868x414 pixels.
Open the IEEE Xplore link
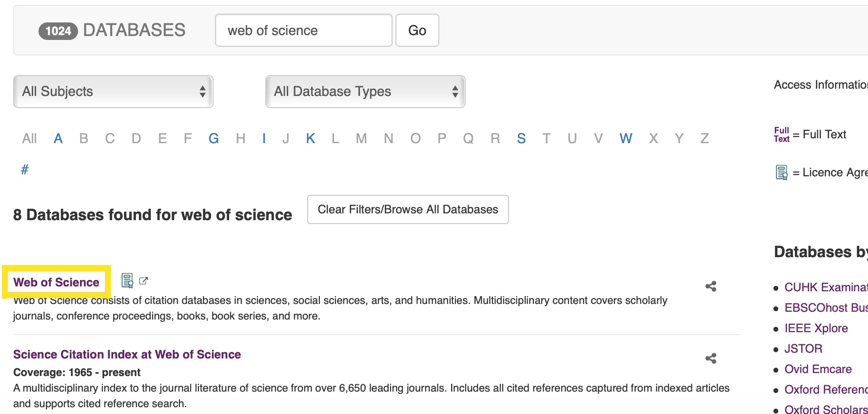(x=816, y=328)
